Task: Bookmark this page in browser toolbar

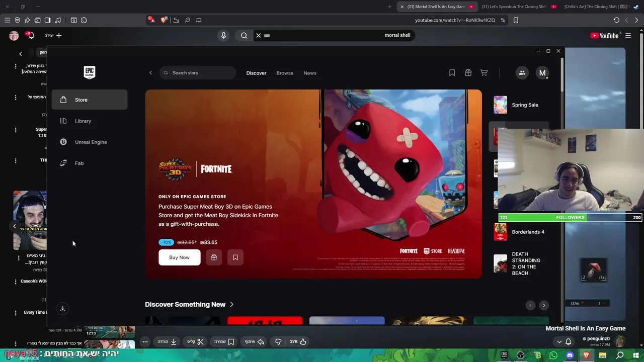Action: coord(516,20)
